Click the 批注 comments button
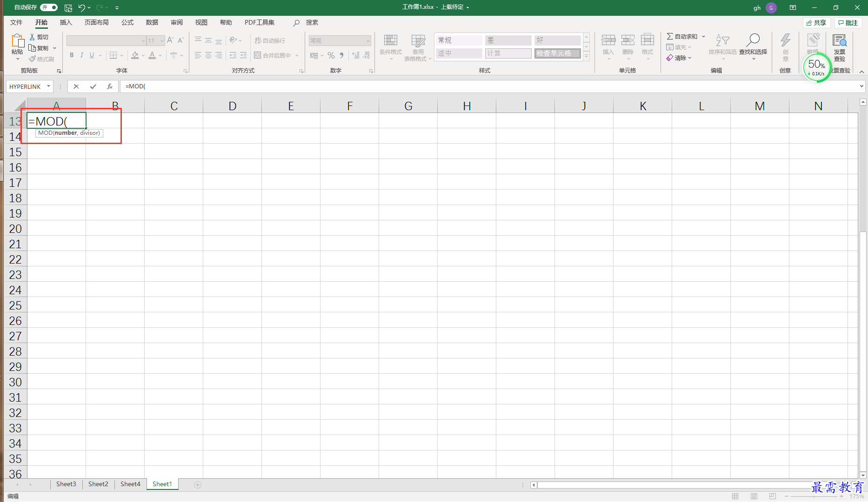 [x=848, y=23]
